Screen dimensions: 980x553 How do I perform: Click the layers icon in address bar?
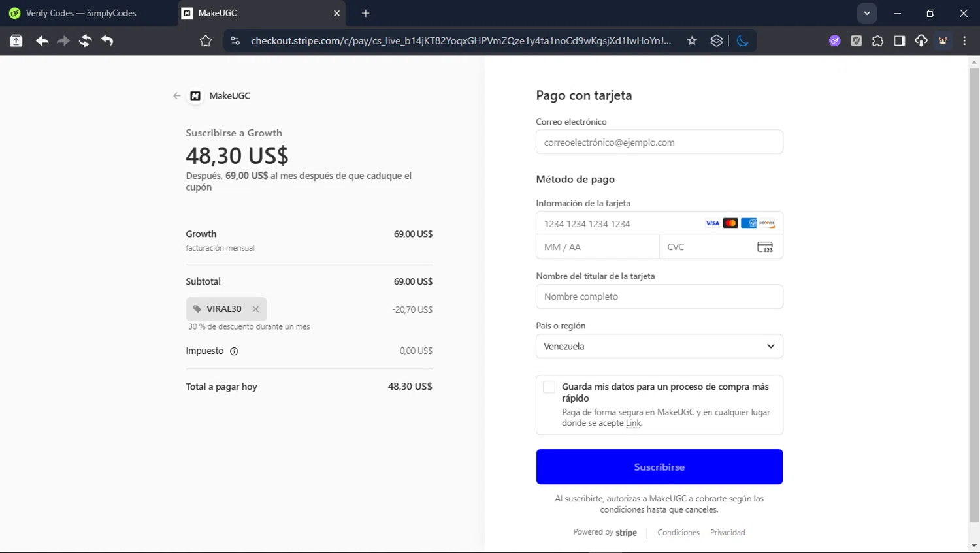(716, 40)
